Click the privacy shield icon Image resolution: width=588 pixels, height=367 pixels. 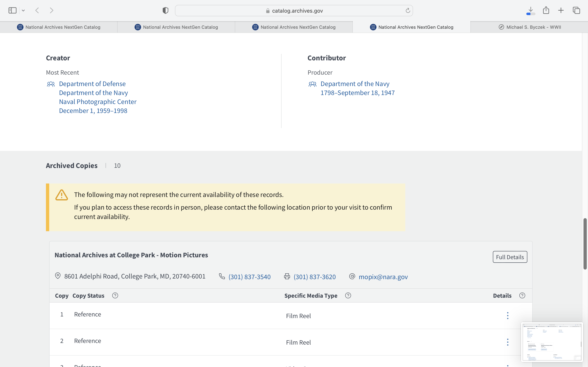pos(165,10)
